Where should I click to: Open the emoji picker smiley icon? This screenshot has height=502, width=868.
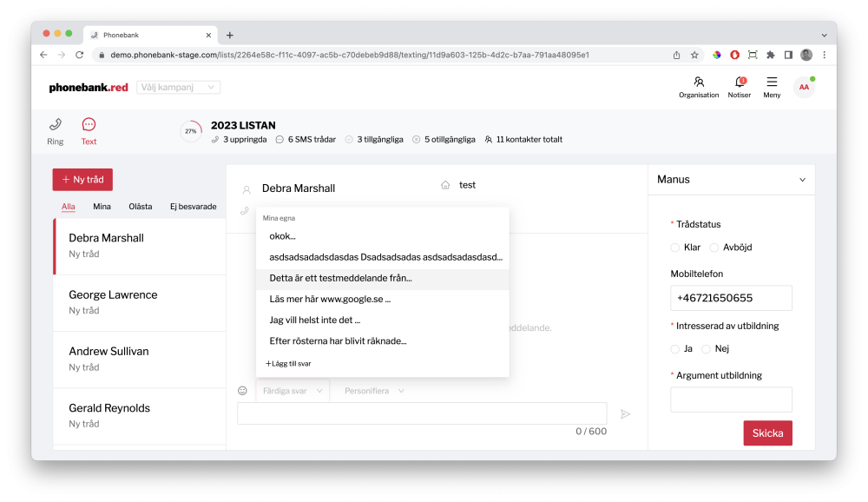coord(243,391)
